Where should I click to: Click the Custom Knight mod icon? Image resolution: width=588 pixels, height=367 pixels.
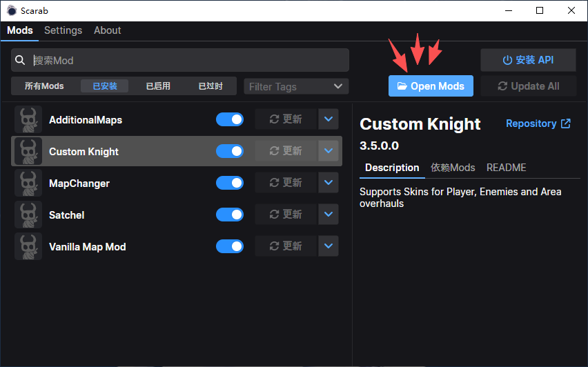[28, 152]
